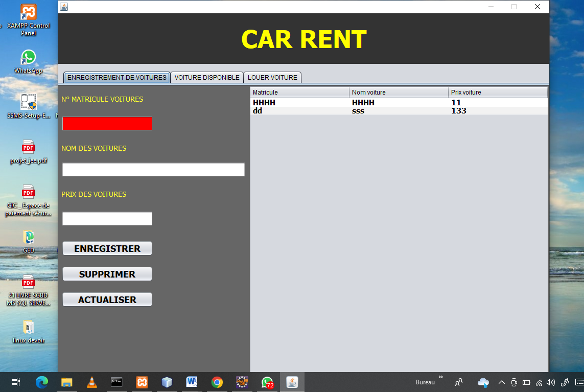Expand the hidden system tray icons chevron

pos(501,382)
